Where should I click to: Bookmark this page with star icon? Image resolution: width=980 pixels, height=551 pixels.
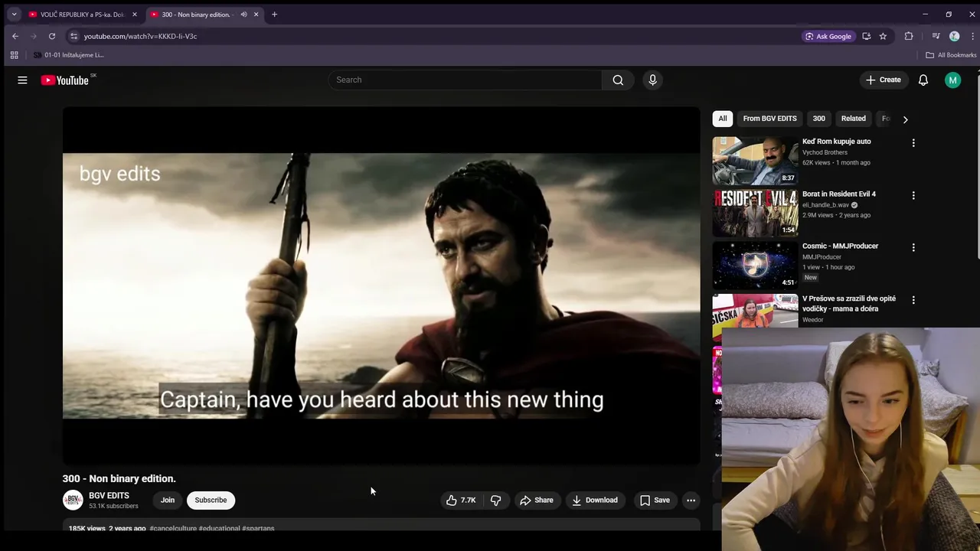[x=883, y=36]
